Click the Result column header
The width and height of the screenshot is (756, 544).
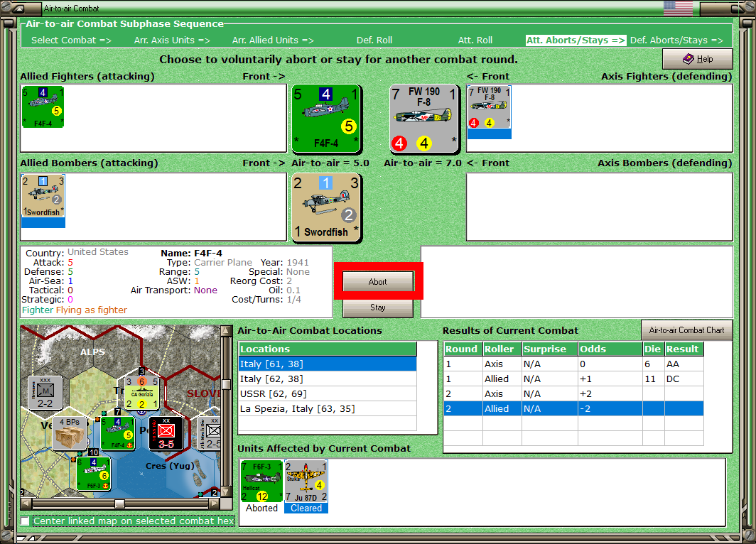[x=684, y=349]
